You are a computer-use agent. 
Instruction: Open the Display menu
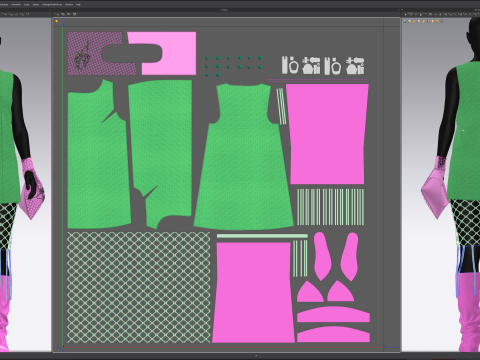point(36,5)
